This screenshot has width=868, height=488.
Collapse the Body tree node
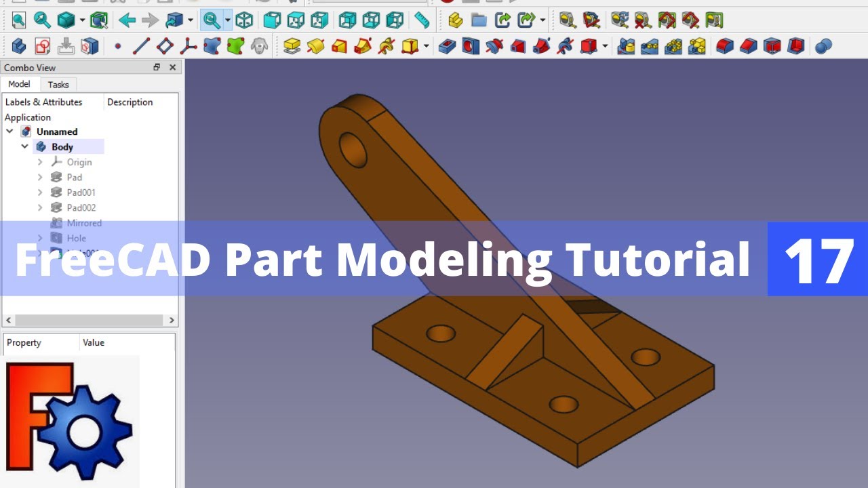[25, 146]
